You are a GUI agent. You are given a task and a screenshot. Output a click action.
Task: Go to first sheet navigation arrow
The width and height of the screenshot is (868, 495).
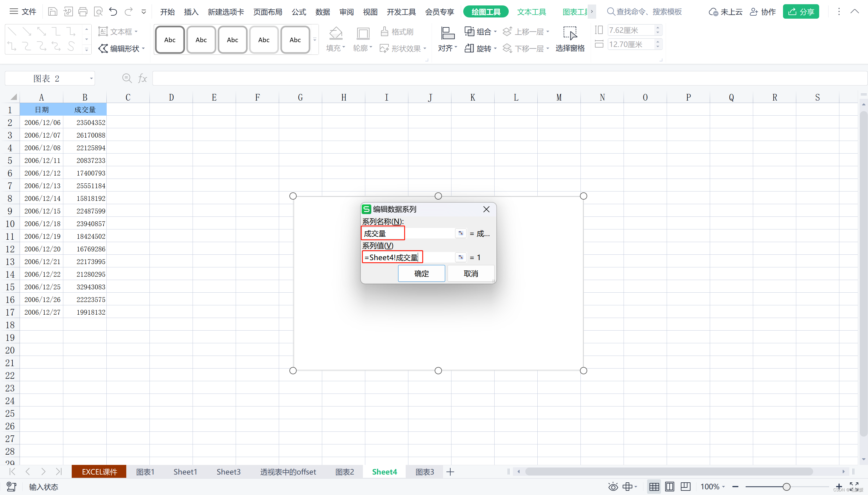(x=12, y=472)
